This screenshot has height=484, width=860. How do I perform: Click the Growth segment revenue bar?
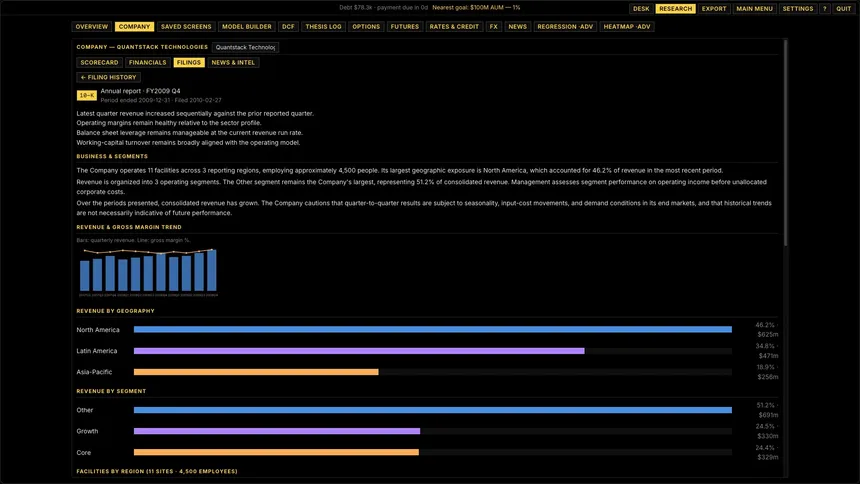433,431
